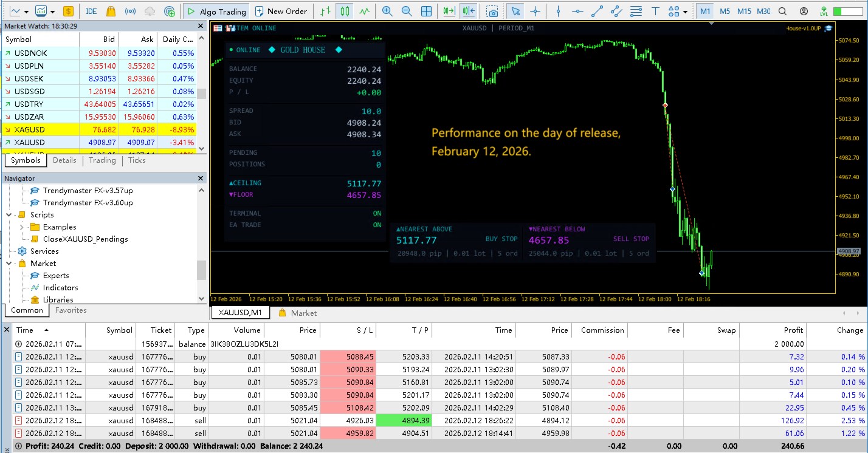
Task: Toggle chart shift from right edge
Action: click(x=468, y=10)
